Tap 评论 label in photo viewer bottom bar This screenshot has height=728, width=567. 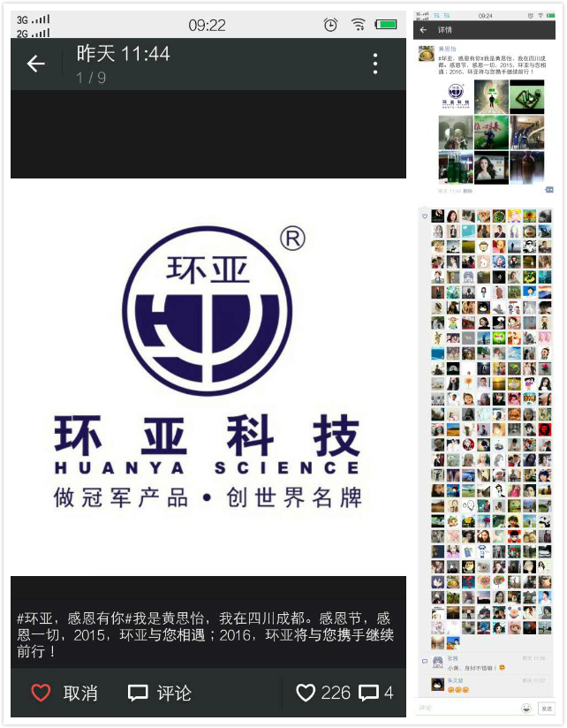click(174, 694)
